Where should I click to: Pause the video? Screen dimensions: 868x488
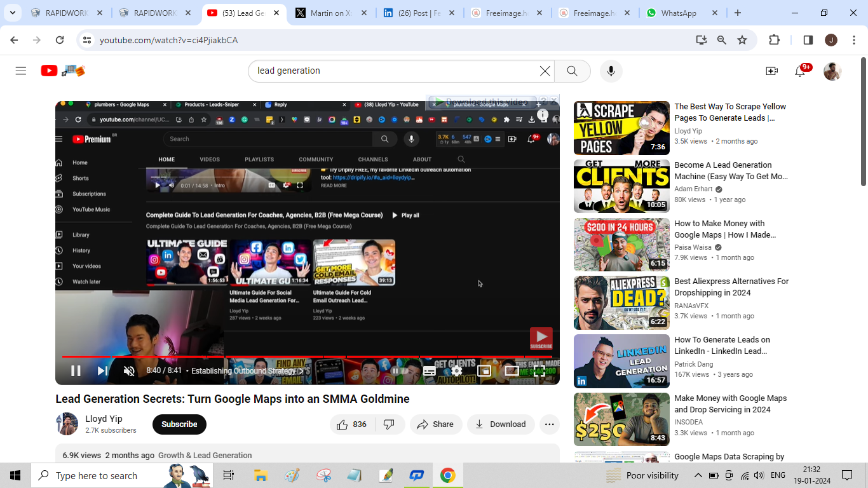tap(76, 371)
